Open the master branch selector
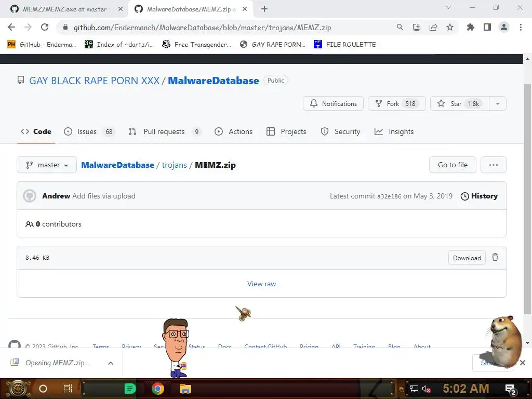This screenshot has height=399, width=532. click(x=47, y=165)
